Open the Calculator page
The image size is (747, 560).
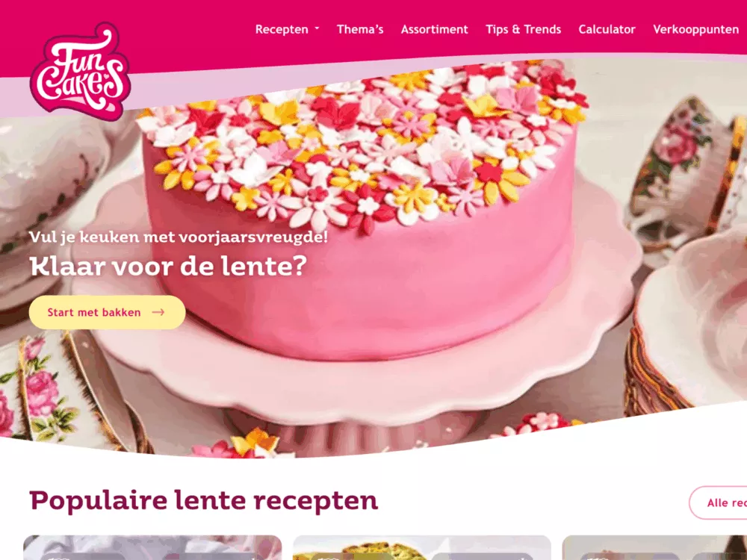pyautogui.click(x=607, y=30)
